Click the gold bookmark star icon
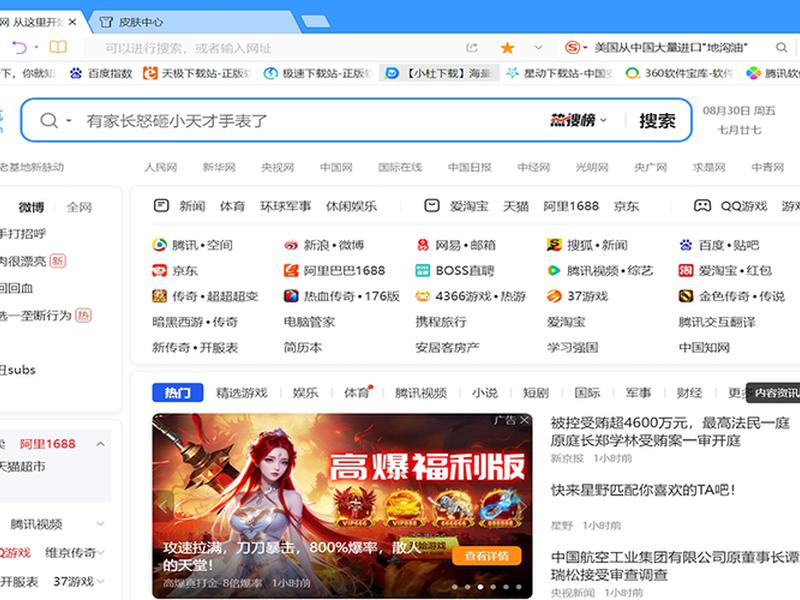 tap(507, 48)
